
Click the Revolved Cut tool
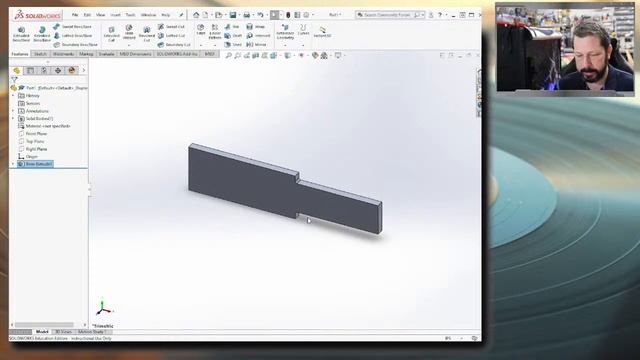point(147,34)
